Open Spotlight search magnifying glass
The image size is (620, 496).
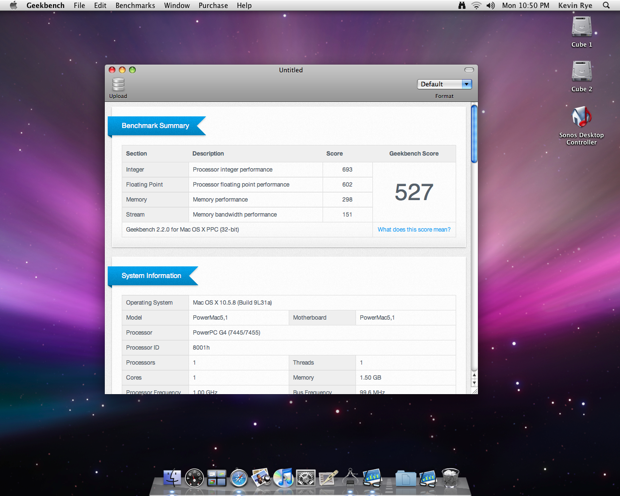(x=606, y=5)
